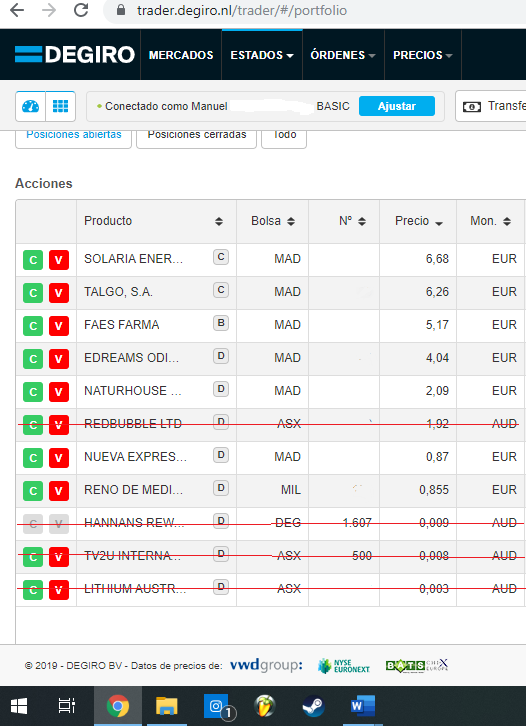The width and height of the screenshot is (526, 726).
Task: Click the padlock icon in address bar
Action: coord(121,10)
